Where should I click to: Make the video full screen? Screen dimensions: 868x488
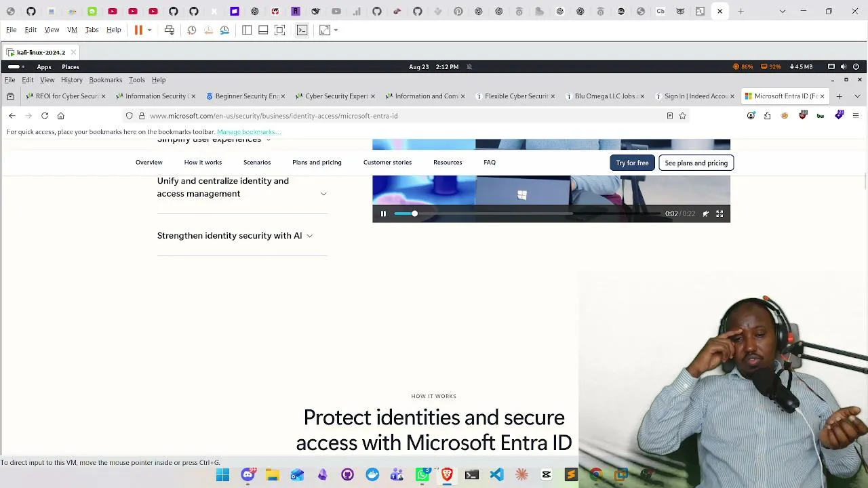(x=719, y=213)
